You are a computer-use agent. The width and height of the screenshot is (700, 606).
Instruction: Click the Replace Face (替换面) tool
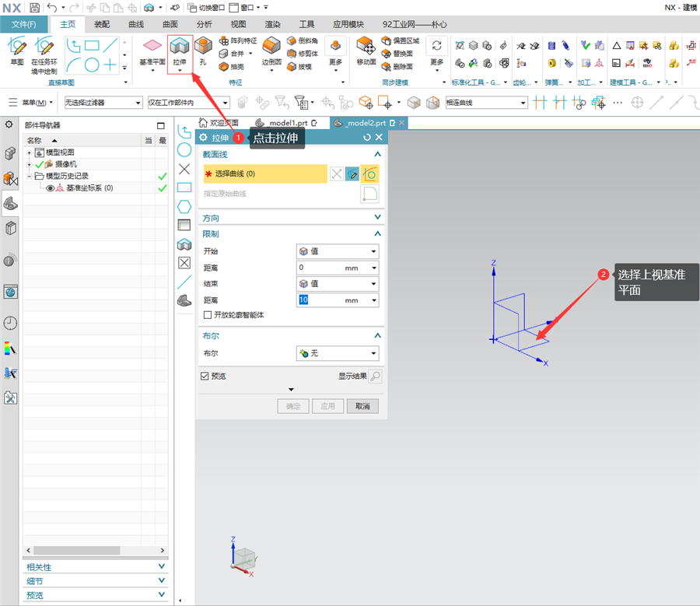tap(397, 54)
